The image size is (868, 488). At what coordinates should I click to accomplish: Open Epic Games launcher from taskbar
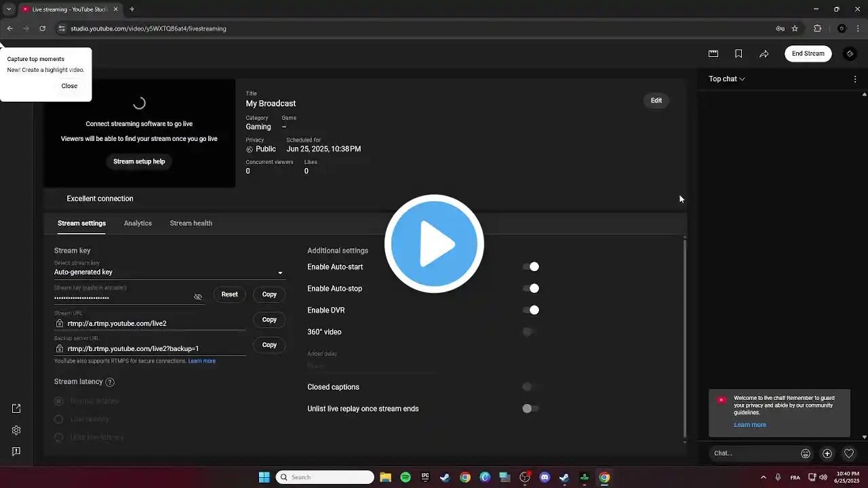[x=425, y=477]
